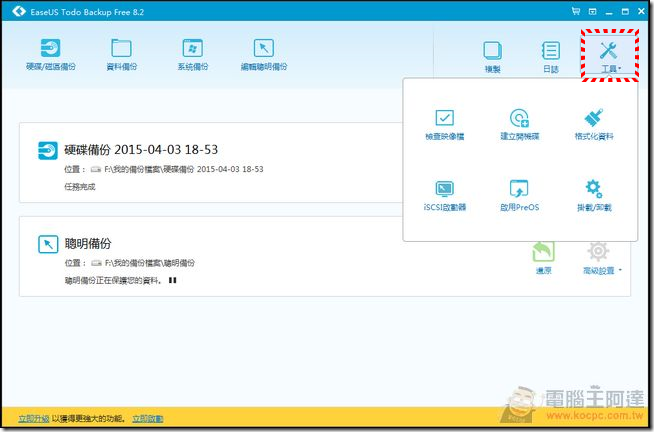Expand the 工具 tools dropdown
654x432 pixels.
point(608,55)
